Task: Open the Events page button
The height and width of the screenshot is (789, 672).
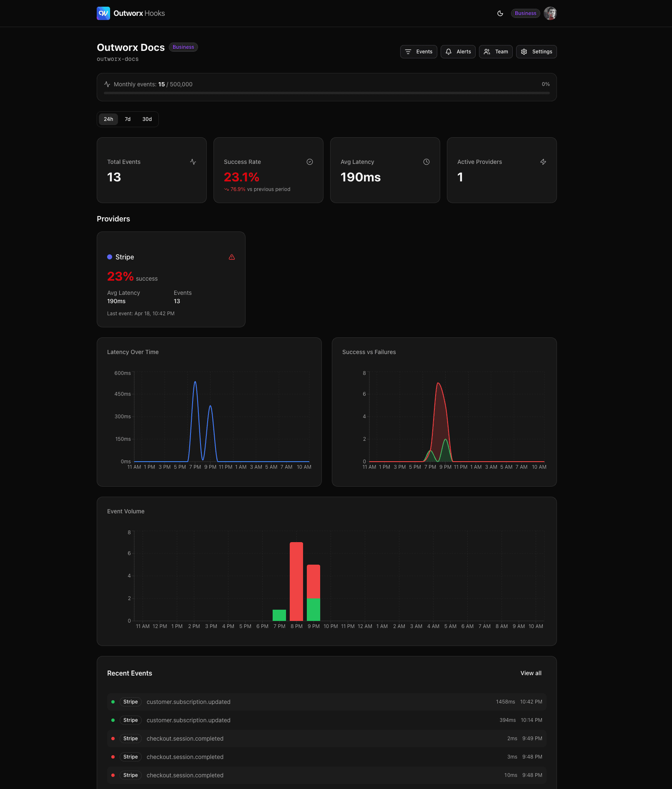Action: click(419, 52)
